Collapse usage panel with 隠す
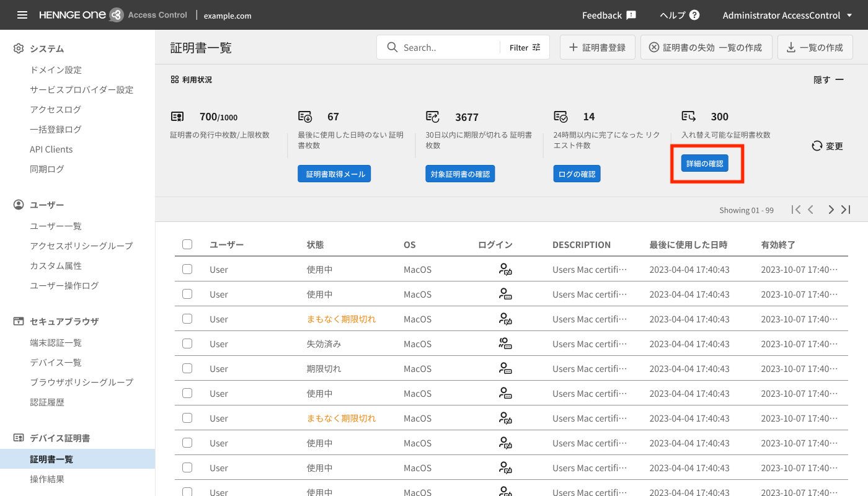This screenshot has width=868, height=496. pyautogui.click(x=829, y=80)
